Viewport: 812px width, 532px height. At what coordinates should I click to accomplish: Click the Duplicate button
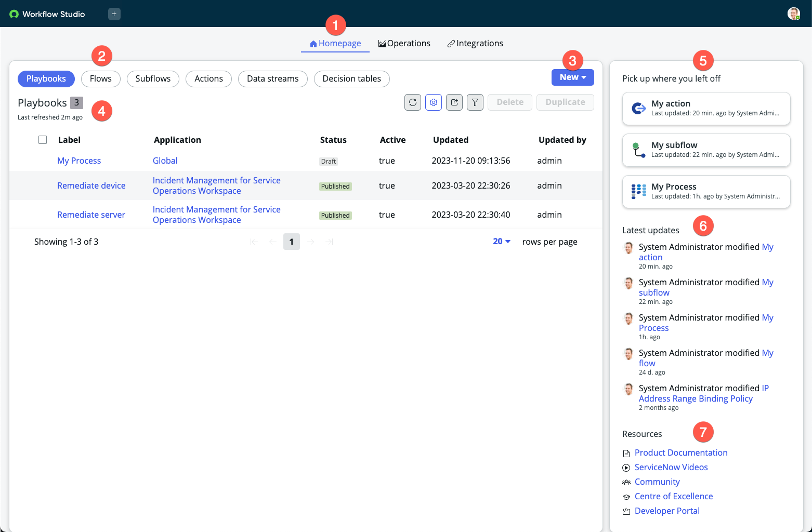click(565, 102)
